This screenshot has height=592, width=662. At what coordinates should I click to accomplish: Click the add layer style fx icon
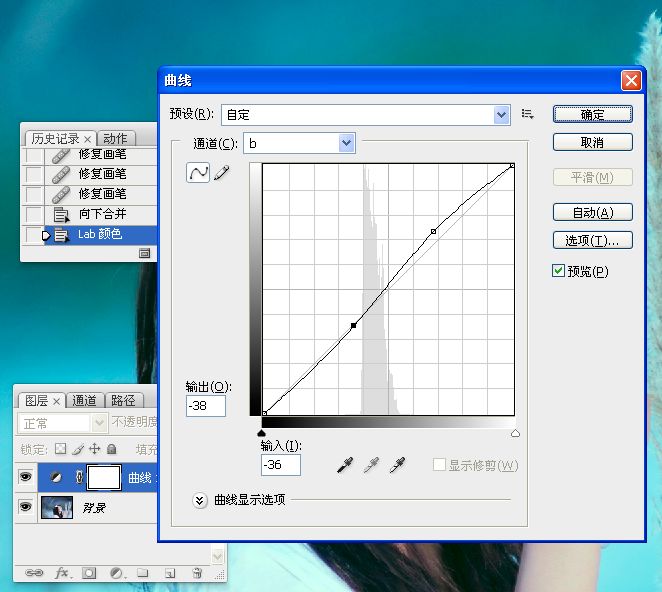(62, 573)
